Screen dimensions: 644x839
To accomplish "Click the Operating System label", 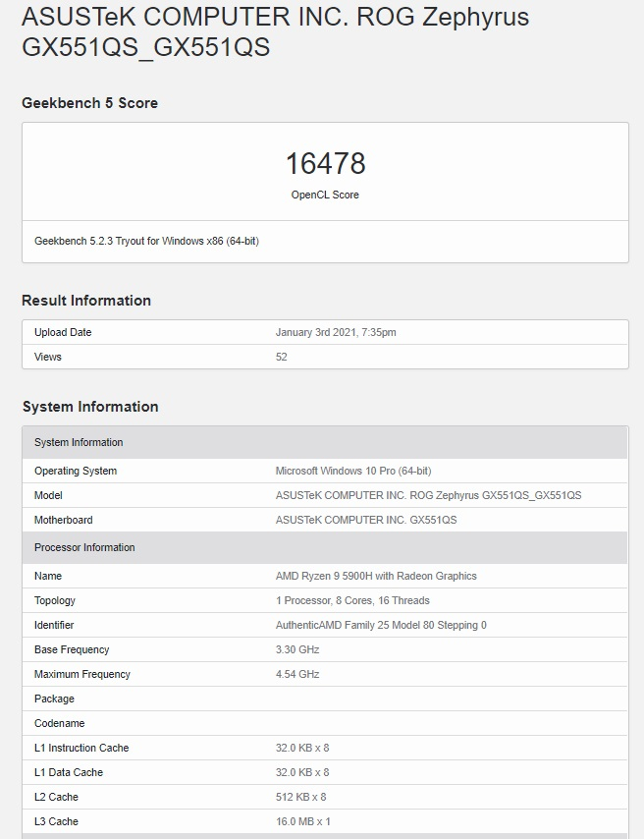I will point(76,471).
